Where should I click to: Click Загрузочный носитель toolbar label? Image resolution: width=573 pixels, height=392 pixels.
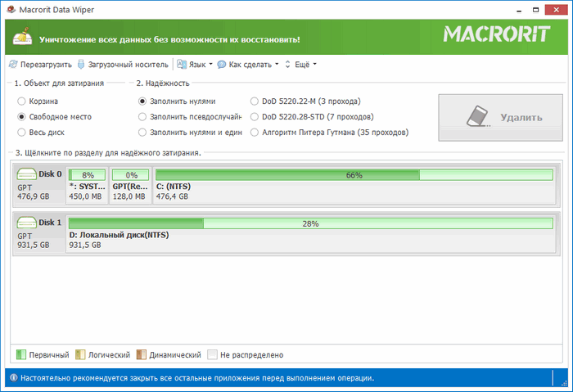[129, 65]
